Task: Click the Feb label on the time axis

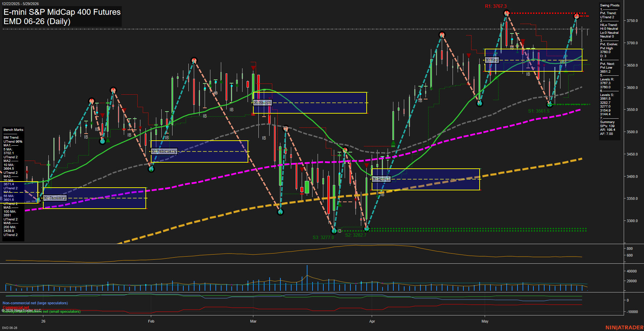Action: [x=151, y=321]
